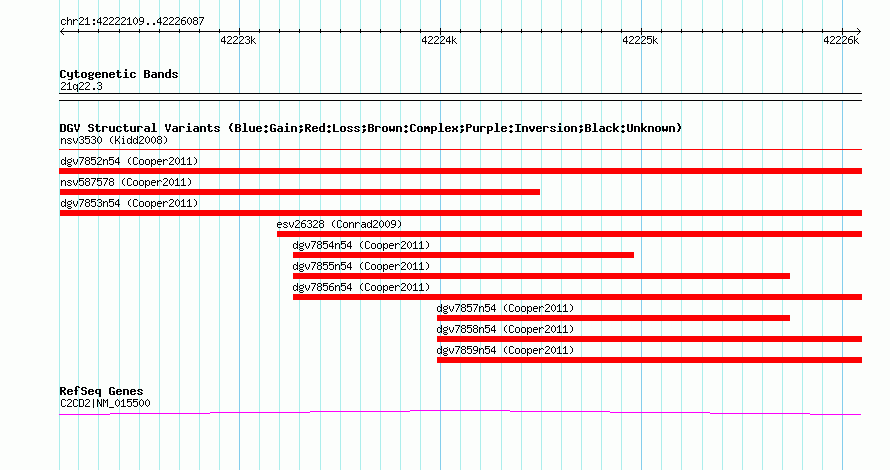Open the dgv7857n54 (Cooper2011) variant label
The height and width of the screenshot is (470, 890).
pyautogui.click(x=506, y=308)
